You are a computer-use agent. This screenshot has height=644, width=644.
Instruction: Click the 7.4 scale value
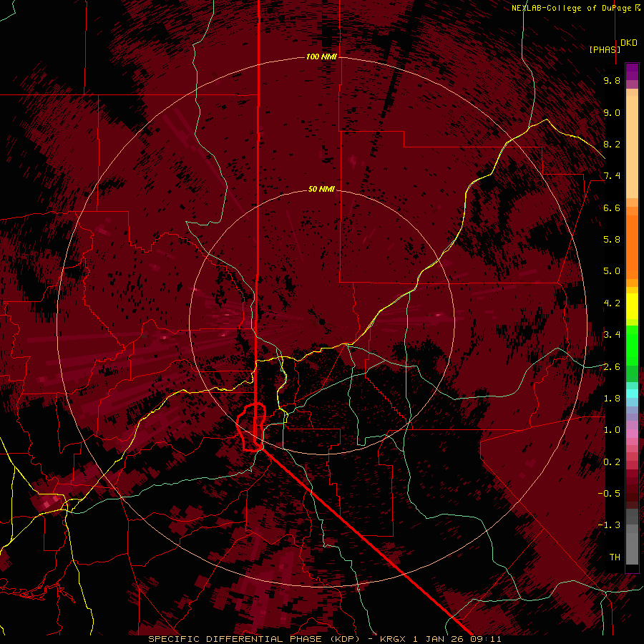click(x=612, y=176)
